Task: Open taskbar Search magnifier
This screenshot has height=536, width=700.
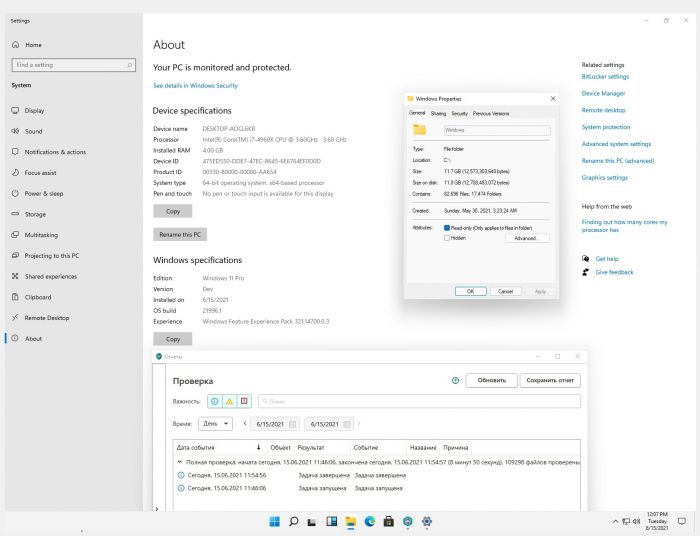Action: 294,521
